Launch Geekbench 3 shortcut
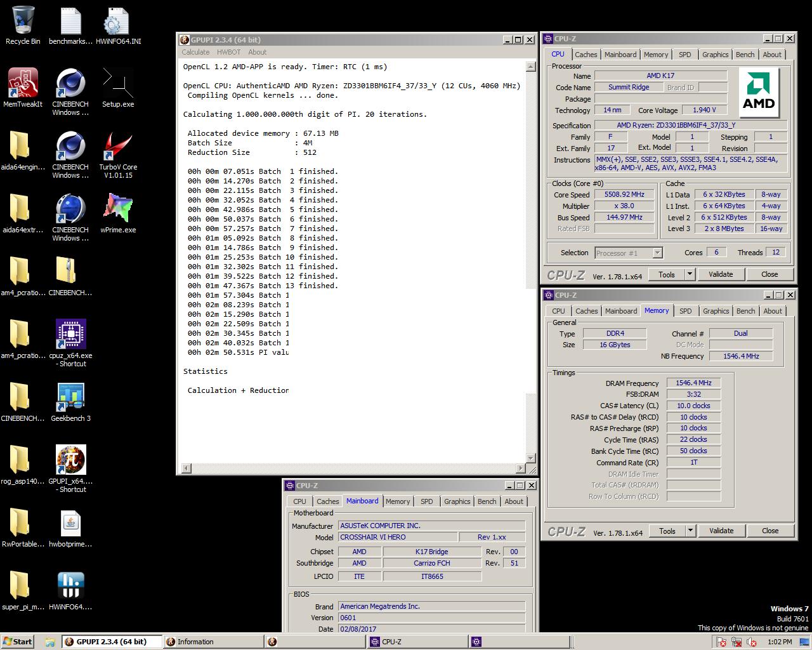812x650 pixels. tap(70, 402)
